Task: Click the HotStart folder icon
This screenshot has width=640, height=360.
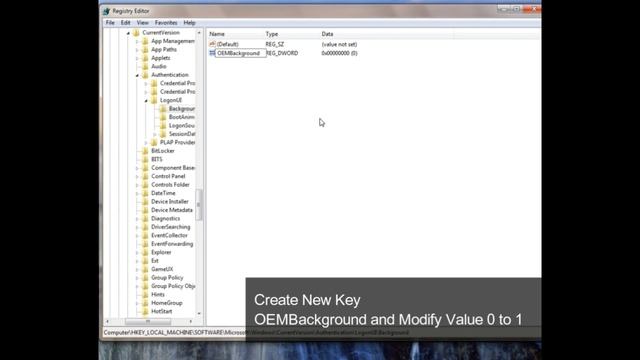Action: tap(145, 311)
